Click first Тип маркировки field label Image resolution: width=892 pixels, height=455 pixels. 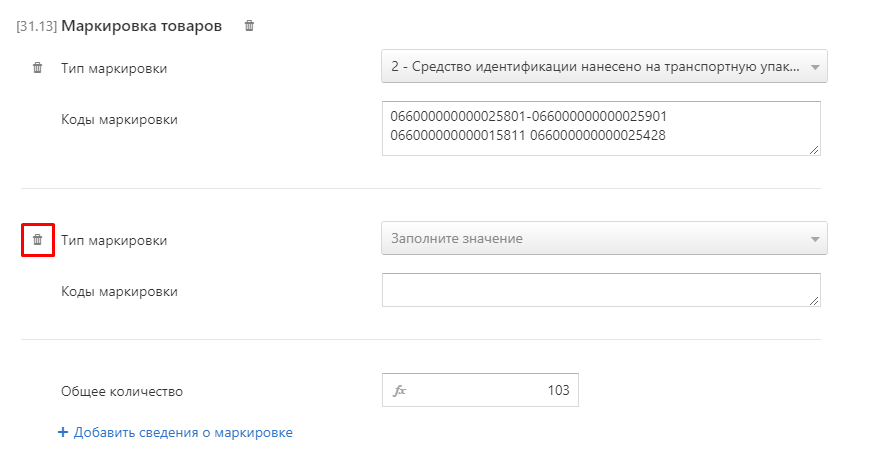[x=114, y=69]
